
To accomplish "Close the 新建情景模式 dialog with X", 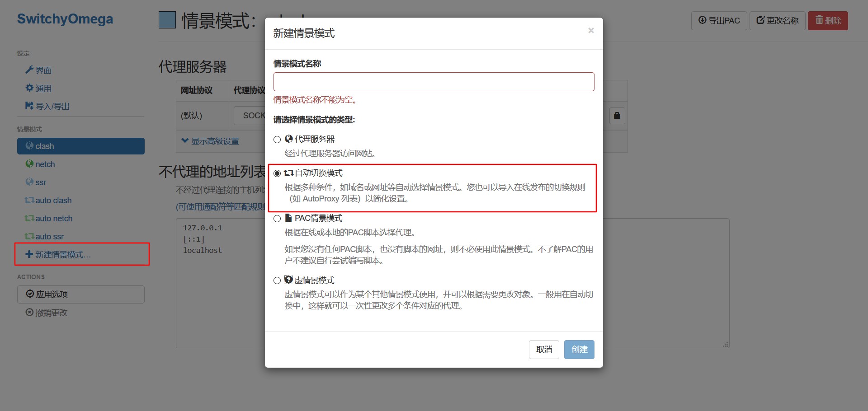I will 591,31.
